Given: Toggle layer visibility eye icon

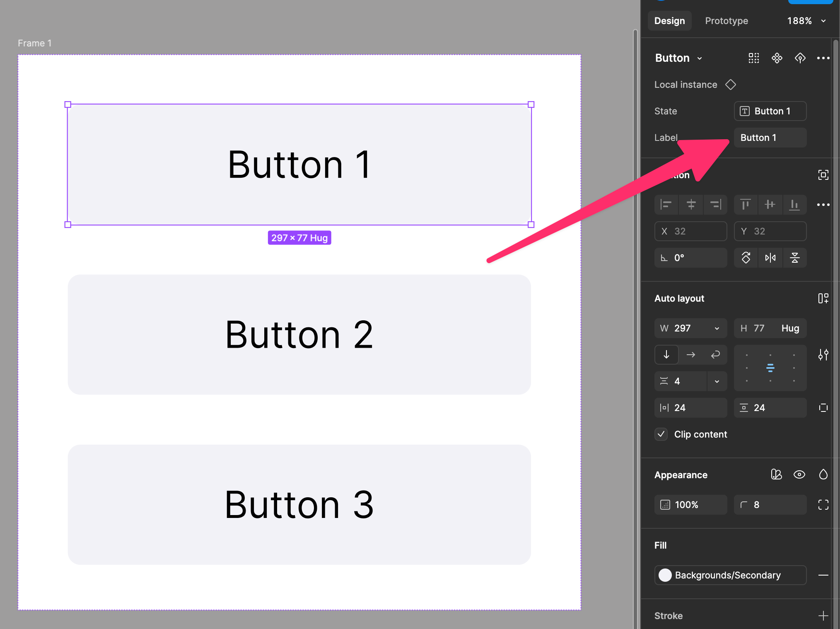Looking at the screenshot, I should [x=799, y=475].
